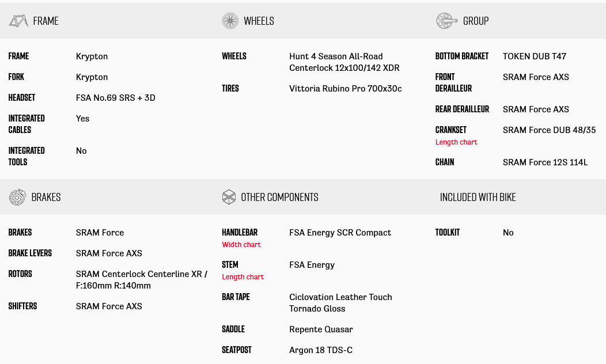Image resolution: width=606 pixels, height=364 pixels.
Task: Open the crankset Length chart link
Action: (456, 142)
